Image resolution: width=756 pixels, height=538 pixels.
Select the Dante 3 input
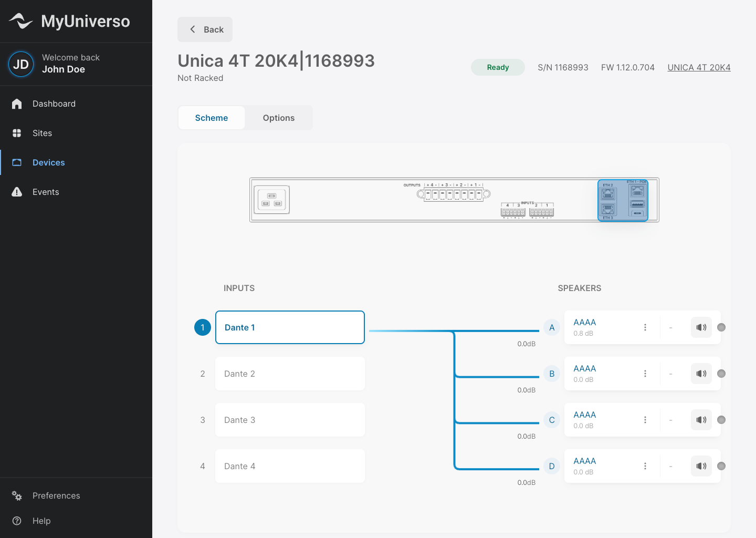point(290,420)
